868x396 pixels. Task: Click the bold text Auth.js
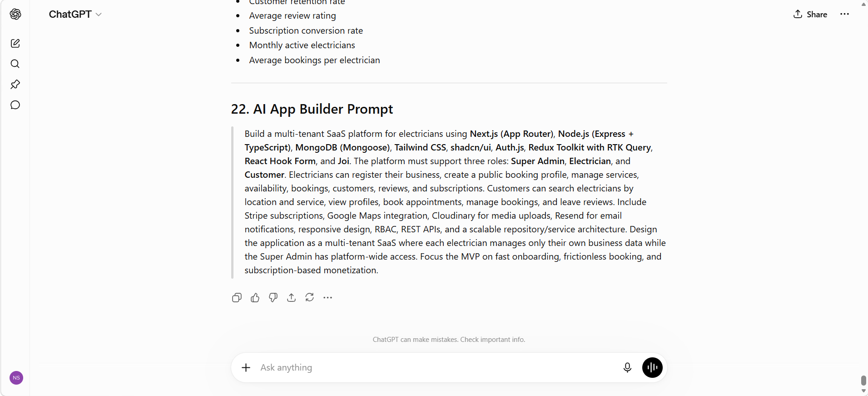click(510, 147)
